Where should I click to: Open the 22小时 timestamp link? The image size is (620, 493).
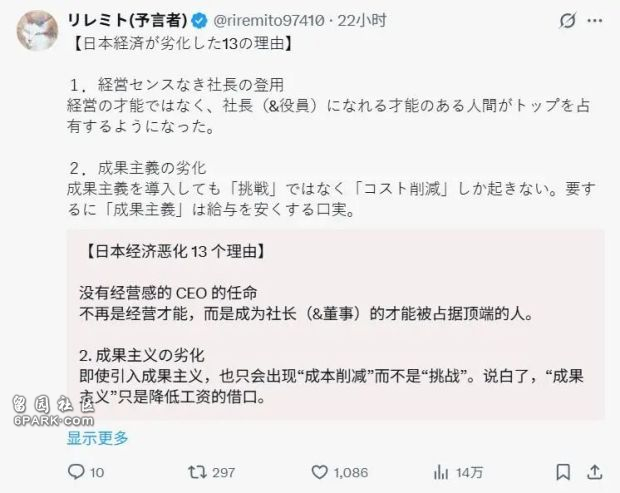(x=361, y=21)
